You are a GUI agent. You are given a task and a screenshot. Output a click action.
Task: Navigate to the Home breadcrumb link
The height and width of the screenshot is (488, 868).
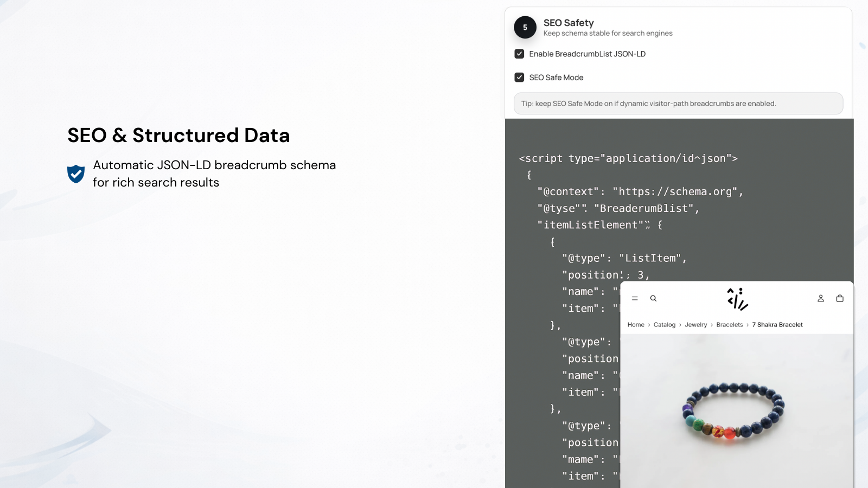tap(636, 324)
